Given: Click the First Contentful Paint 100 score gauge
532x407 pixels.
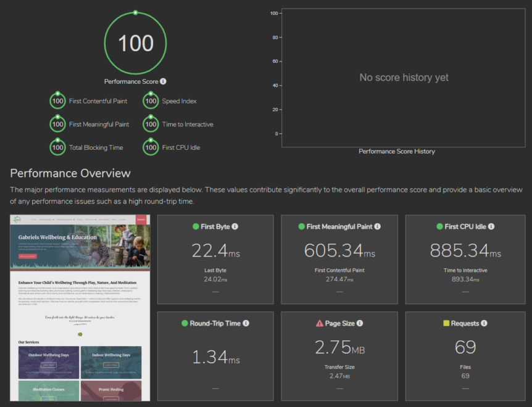Looking at the screenshot, I should (57, 101).
